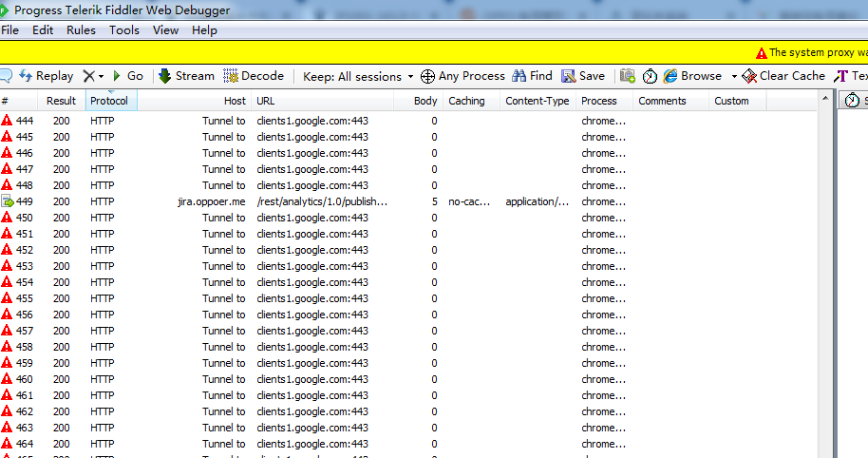Select session 450 warning icon
This screenshot has width=868, height=458.
pos(7,217)
